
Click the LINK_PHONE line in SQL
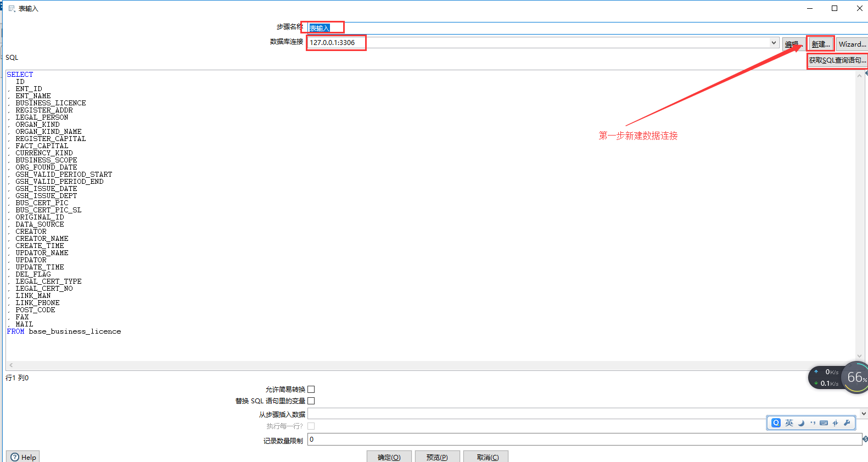[x=37, y=303]
